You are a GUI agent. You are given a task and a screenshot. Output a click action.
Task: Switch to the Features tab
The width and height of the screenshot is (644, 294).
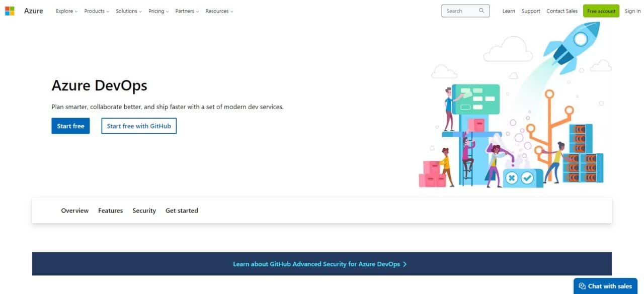[111, 211]
